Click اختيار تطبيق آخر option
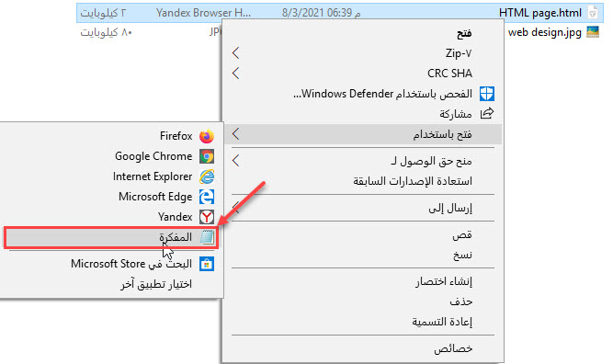This screenshot has width=613, height=364. point(156,284)
